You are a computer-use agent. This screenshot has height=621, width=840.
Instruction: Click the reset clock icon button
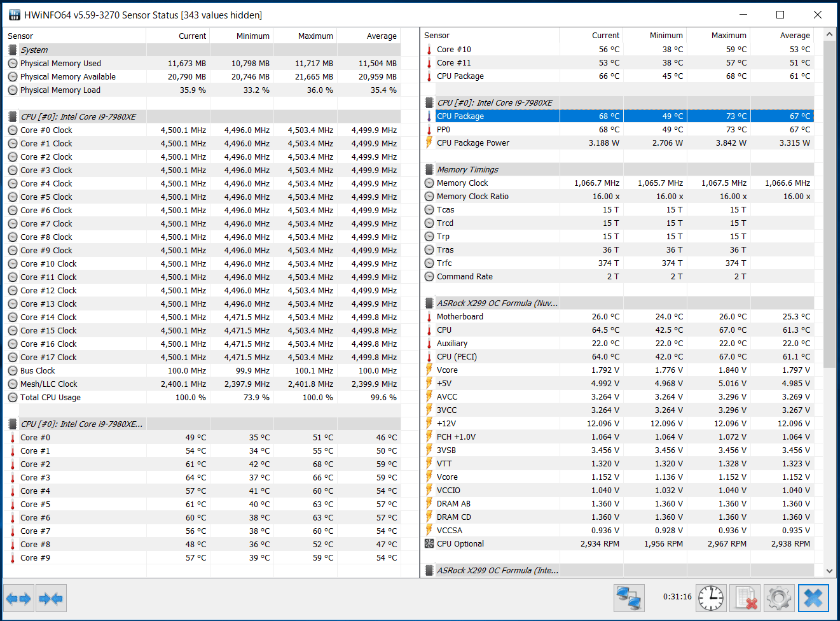(711, 598)
